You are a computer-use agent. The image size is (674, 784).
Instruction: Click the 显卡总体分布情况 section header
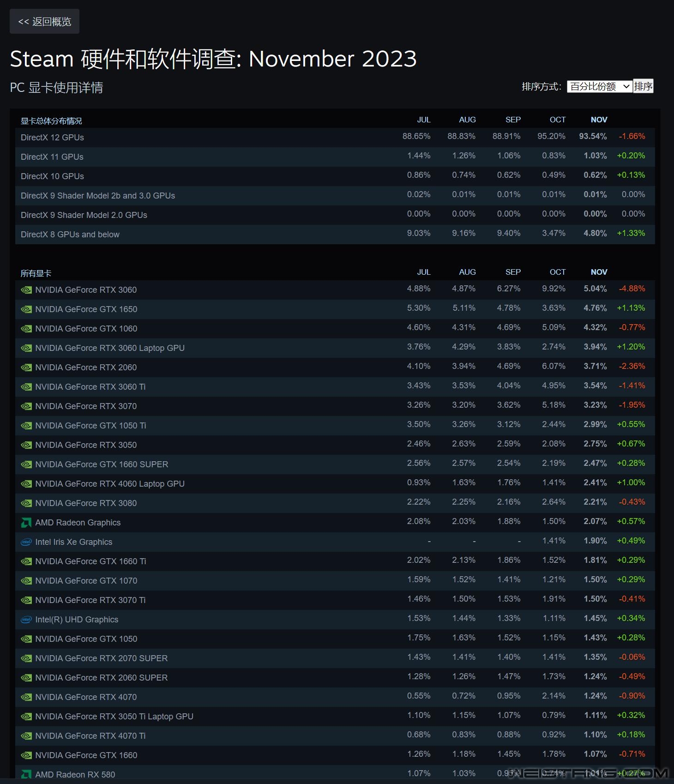(51, 121)
